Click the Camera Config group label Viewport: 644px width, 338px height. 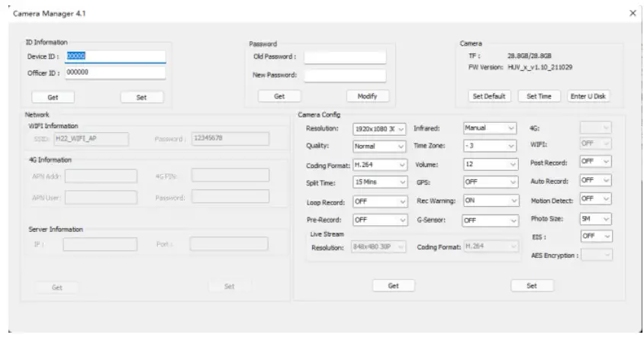[x=319, y=115]
